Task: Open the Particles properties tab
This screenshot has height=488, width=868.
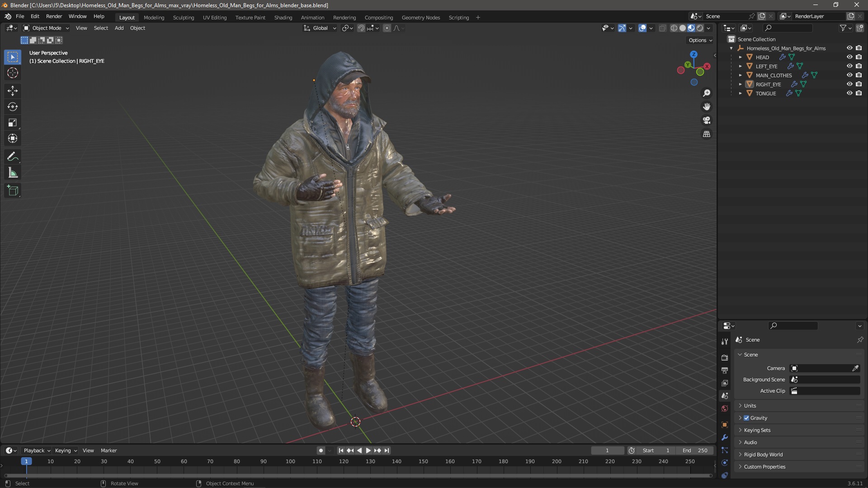Action: 725,450
